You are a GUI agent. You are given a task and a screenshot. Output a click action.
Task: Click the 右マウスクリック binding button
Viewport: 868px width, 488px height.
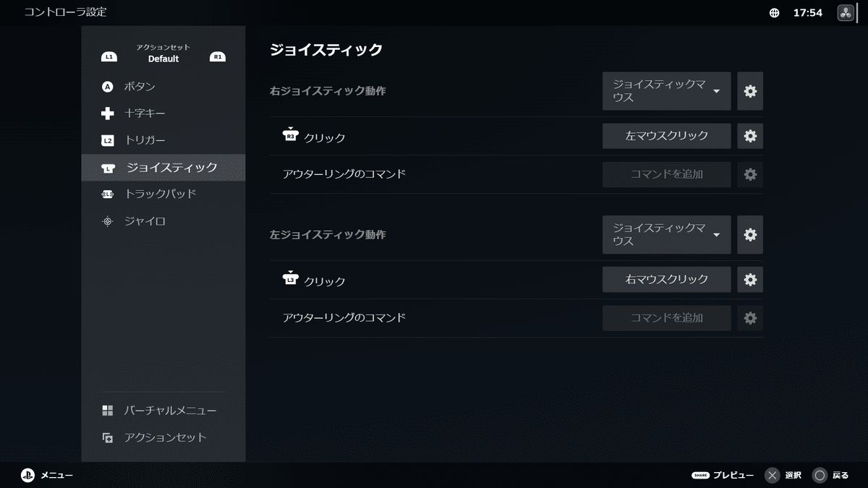[x=666, y=280]
